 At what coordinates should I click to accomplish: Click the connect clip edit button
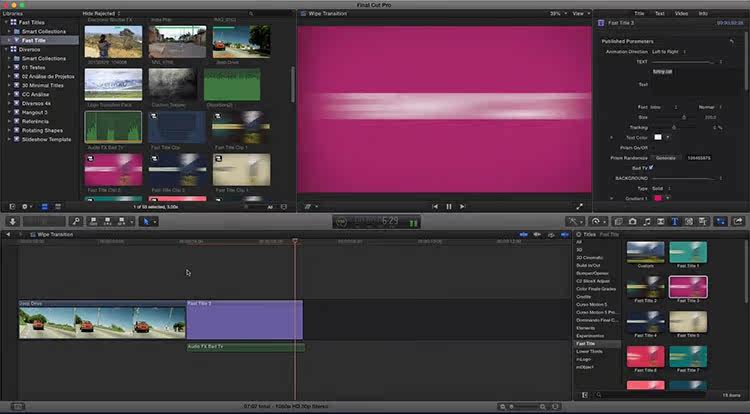[x=93, y=221]
